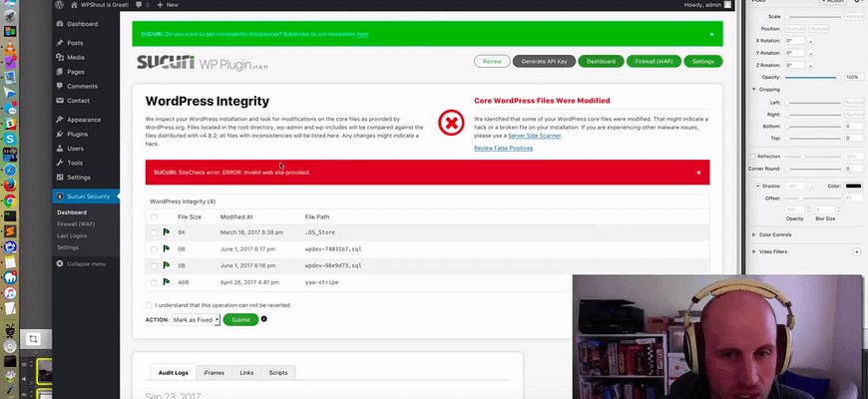Open Sucuri Security in the sidebar
This screenshot has height=399, width=868.
pos(86,197)
